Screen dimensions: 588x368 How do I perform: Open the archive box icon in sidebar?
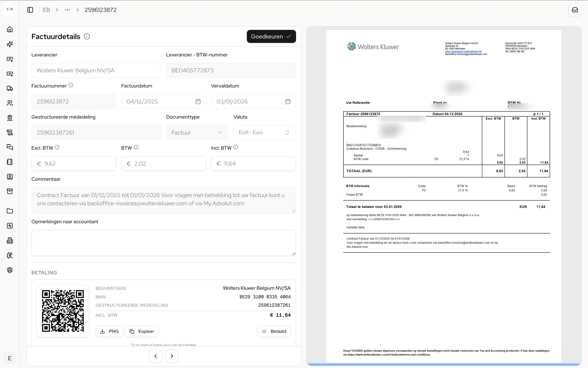(x=10, y=191)
